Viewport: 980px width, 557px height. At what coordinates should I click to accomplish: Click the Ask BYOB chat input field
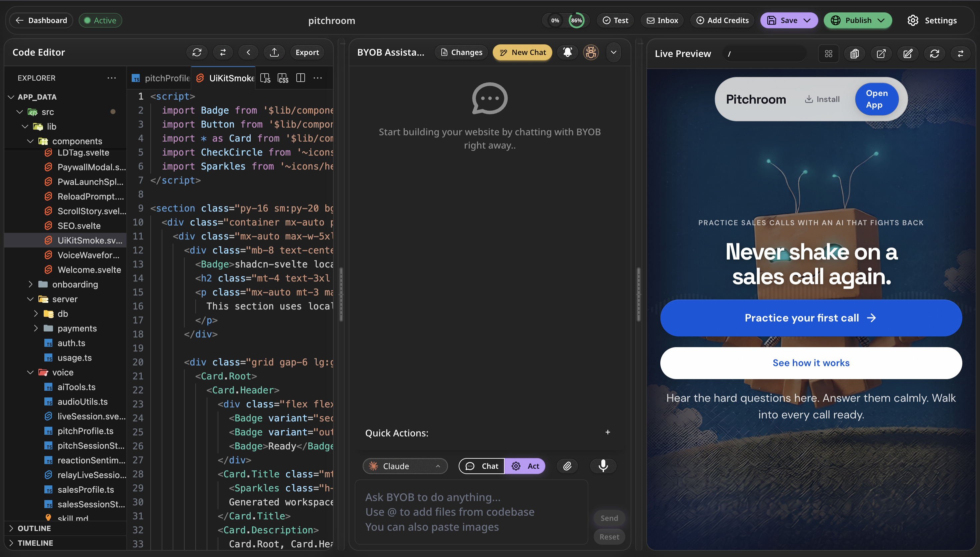point(471,512)
